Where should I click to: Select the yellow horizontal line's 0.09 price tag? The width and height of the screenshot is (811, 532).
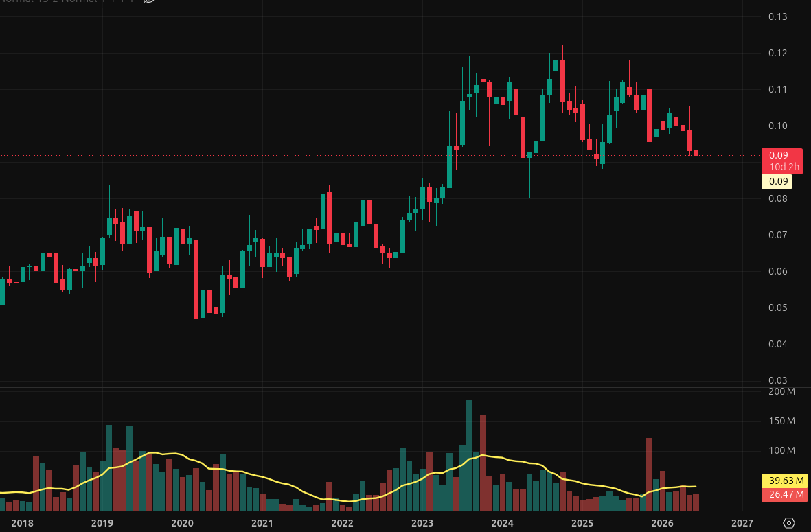pos(777,181)
